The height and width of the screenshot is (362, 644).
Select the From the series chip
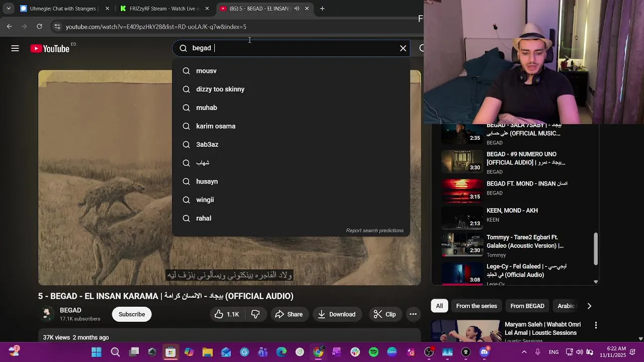click(x=476, y=306)
